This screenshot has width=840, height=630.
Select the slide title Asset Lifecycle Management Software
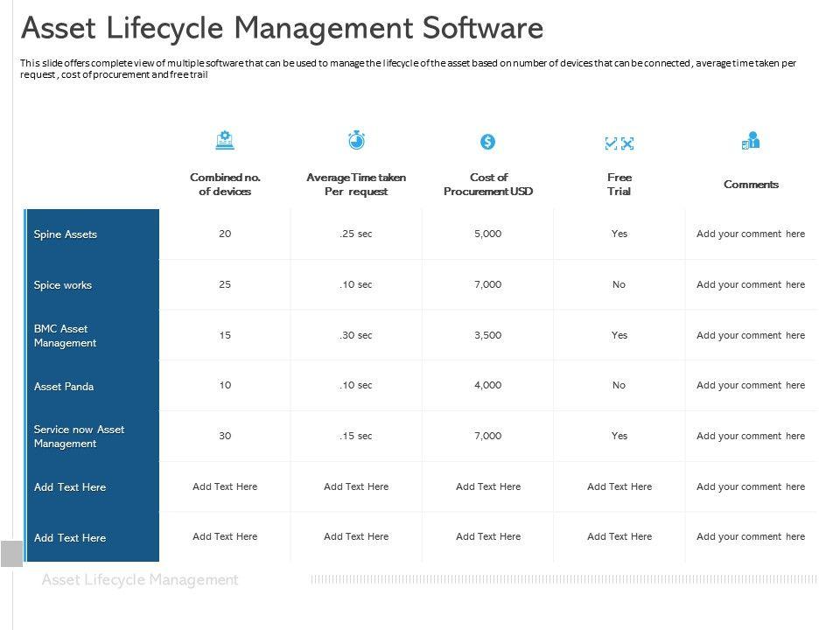click(282, 28)
